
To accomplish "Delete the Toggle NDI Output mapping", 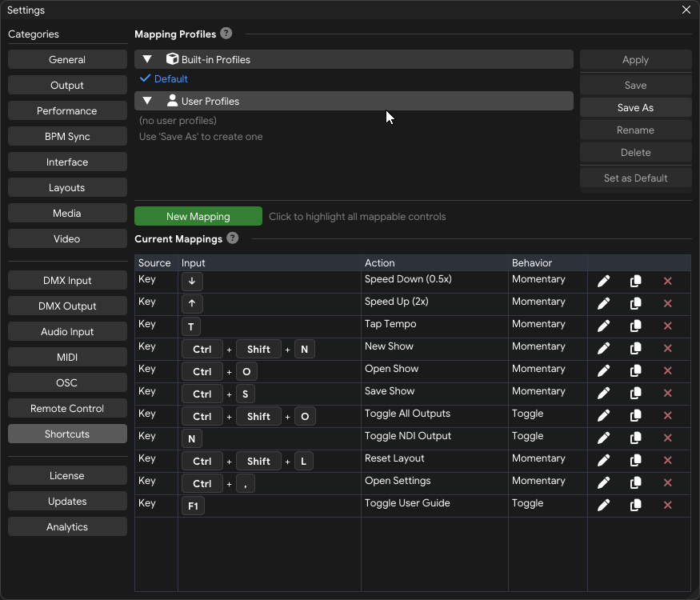I will 668,438.
